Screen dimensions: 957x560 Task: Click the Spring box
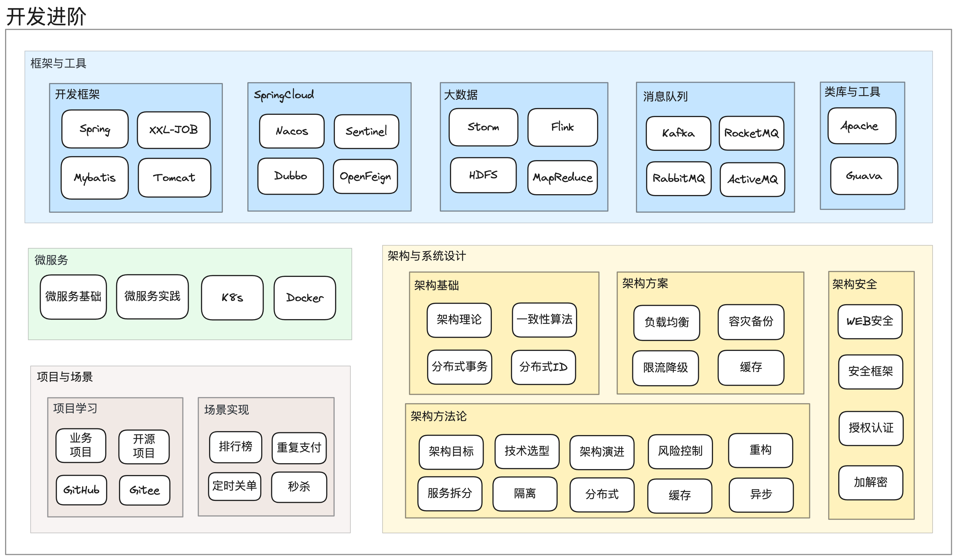tap(95, 129)
